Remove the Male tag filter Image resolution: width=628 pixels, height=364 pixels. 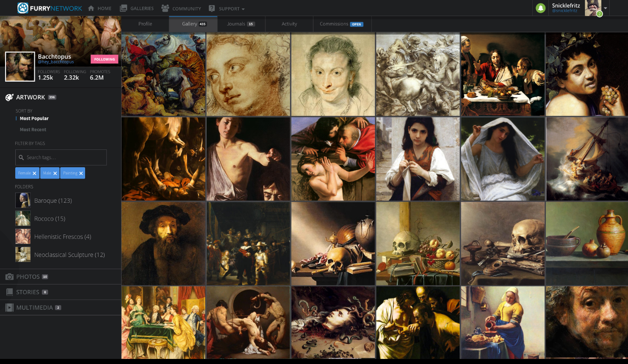[x=55, y=174]
